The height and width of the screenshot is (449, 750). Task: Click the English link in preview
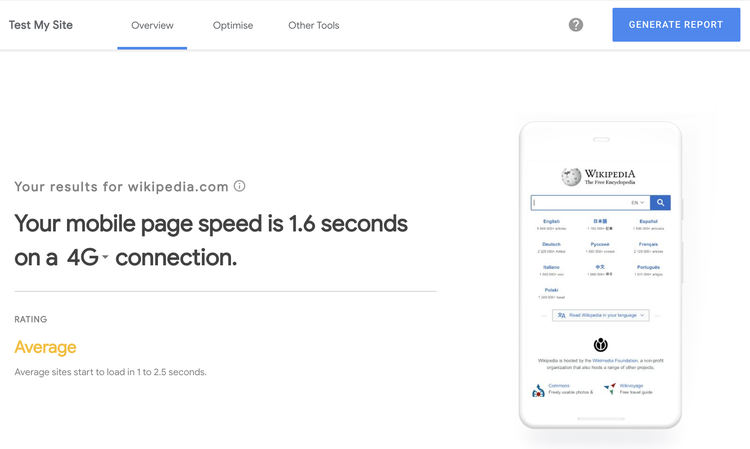[x=551, y=221]
